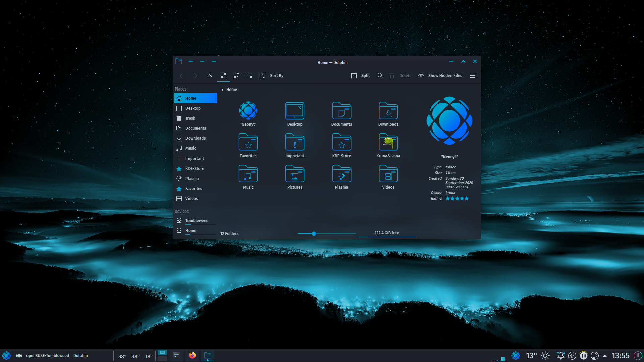Image resolution: width=644 pixels, height=362 pixels.
Task: Open Downloads in the Places panel
Action: (196, 138)
